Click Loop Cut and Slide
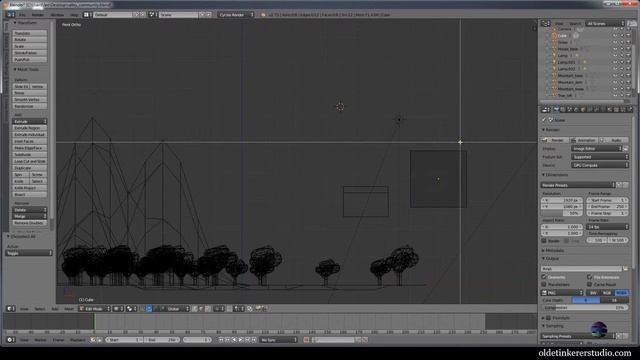Viewport: 640px width, 360px height. 29,161
